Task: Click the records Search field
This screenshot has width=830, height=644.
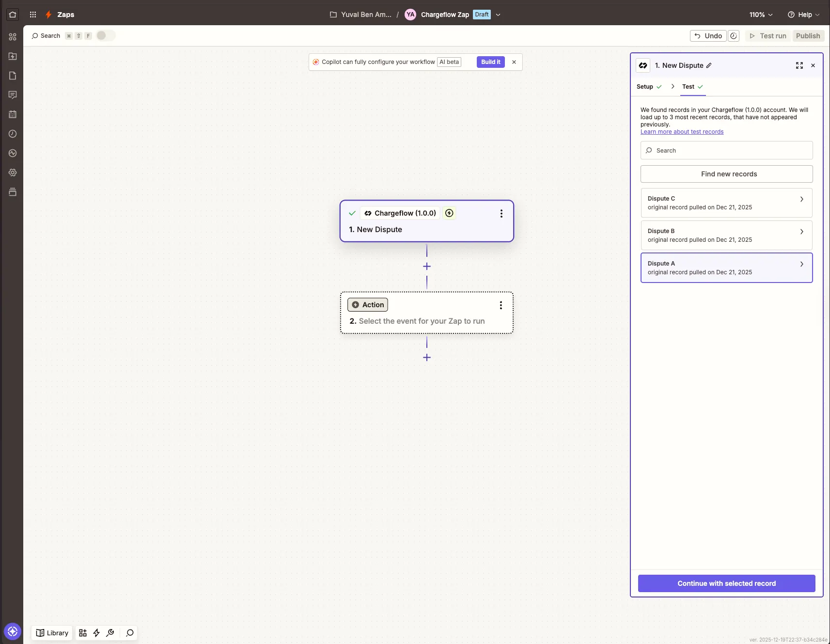Action: point(727,150)
